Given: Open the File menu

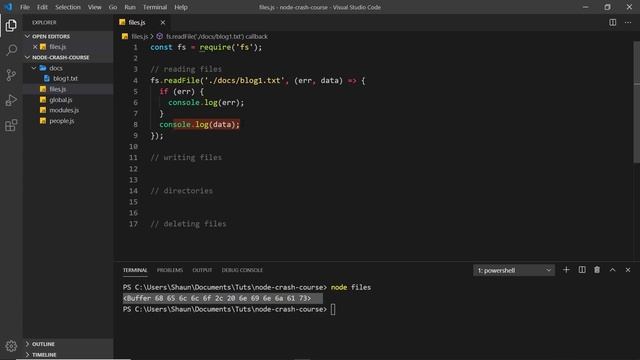Looking at the screenshot, I should [25, 7].
